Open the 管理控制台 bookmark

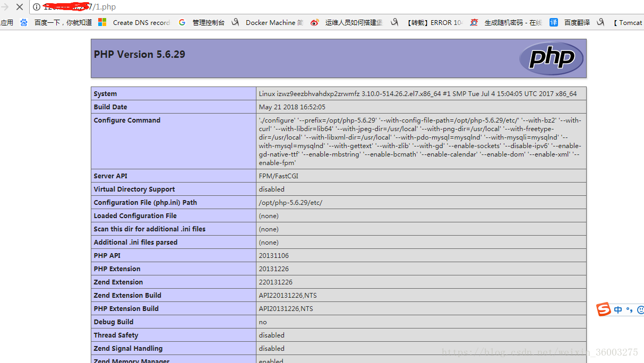(209, 22)
